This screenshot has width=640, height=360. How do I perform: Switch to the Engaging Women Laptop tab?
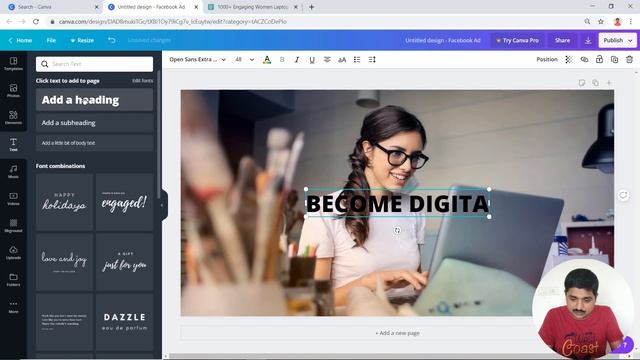(253, 7)
